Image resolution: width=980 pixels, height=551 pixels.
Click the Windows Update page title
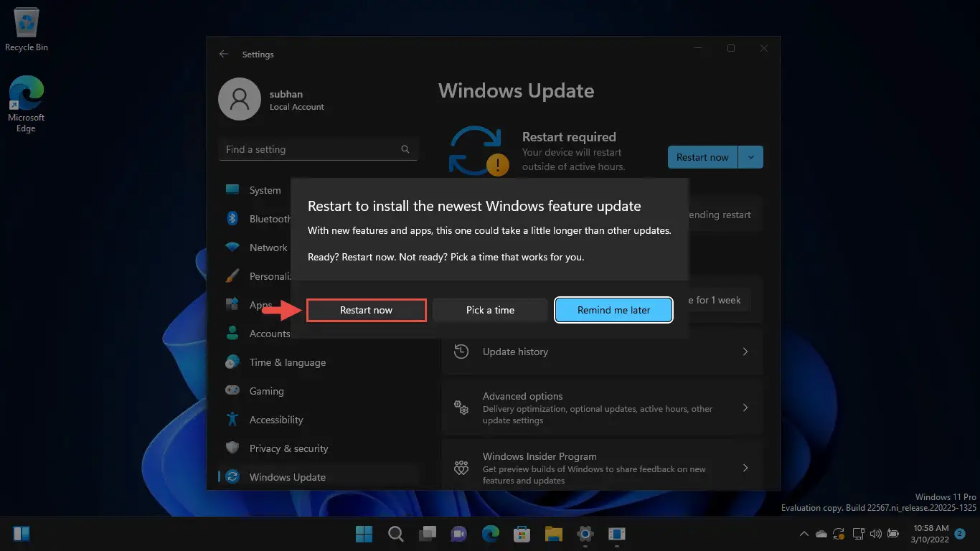[x=517, y=91]
